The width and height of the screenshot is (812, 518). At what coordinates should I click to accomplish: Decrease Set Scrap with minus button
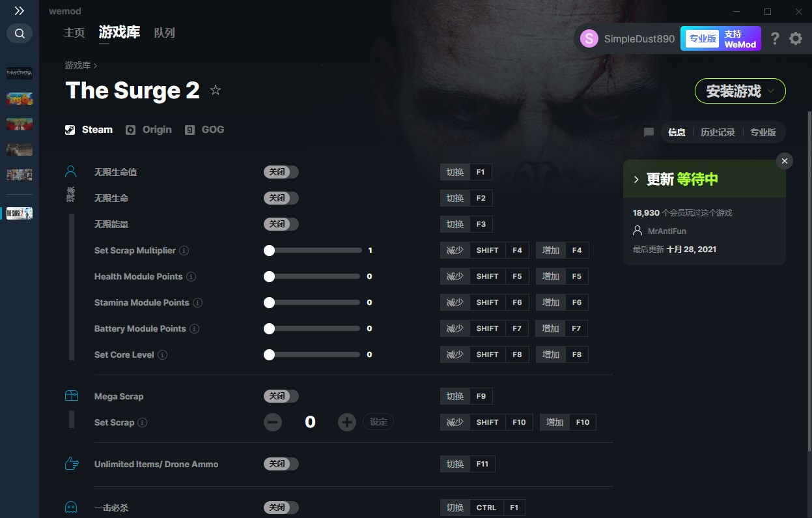pyautogui.click(x=273, y=422)
